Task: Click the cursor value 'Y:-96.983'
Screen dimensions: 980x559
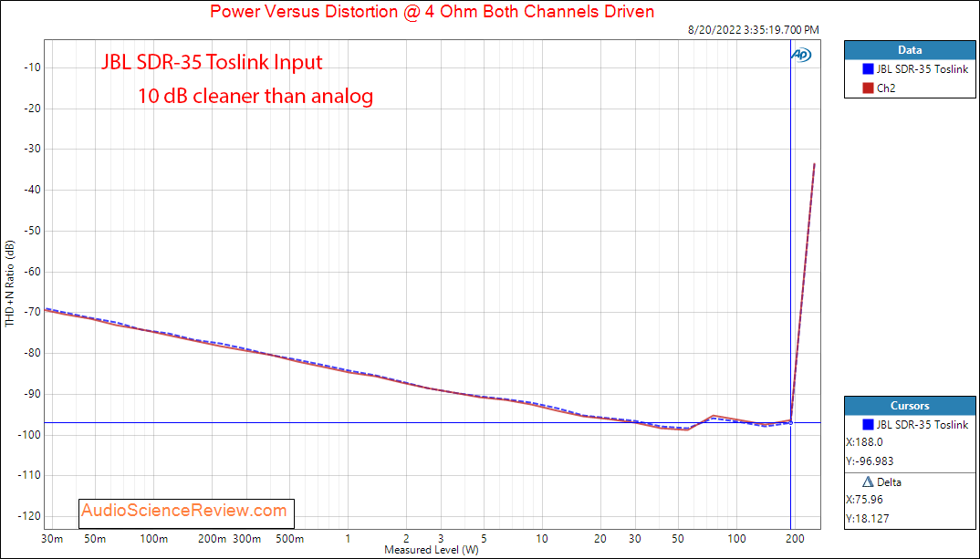Action: coord(870,461)
